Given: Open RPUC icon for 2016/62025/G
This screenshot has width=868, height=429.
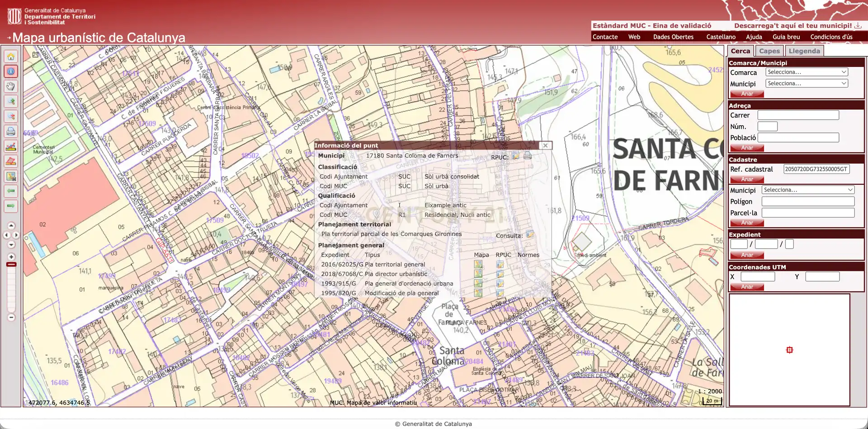Looking at the screenshot, I should pyautogui.click(x=500, y=265).
